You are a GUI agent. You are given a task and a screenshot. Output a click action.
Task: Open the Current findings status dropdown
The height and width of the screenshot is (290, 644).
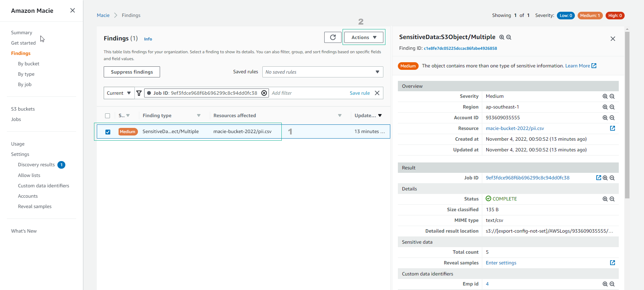coord(119,93)
